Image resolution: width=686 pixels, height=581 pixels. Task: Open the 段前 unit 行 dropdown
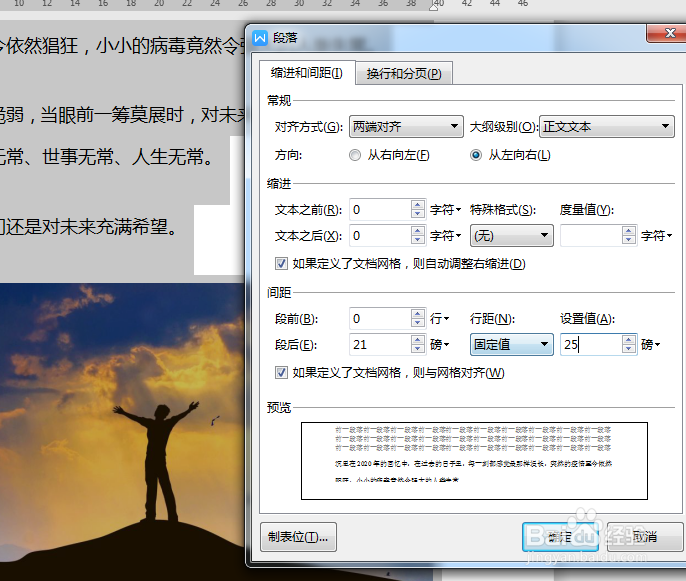coord(439,319)
